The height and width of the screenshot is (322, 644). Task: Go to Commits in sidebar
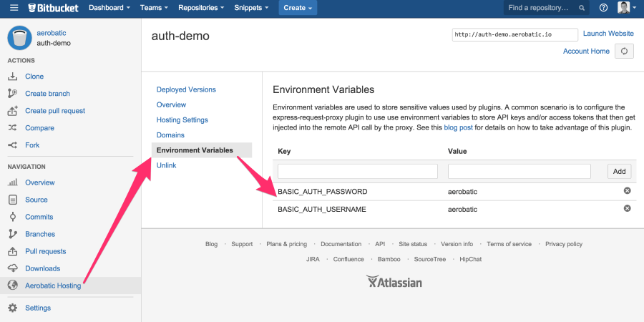(x=39, y=217)
